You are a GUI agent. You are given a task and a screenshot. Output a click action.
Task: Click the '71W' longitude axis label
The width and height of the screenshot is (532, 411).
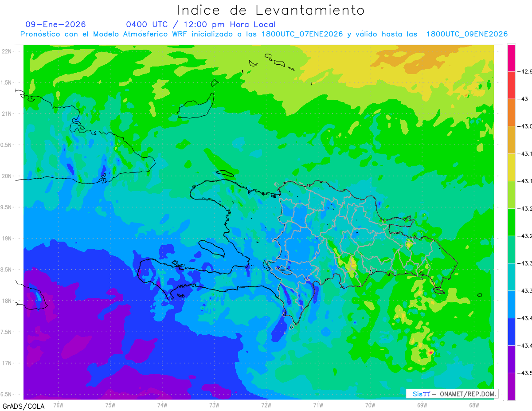[x=318, y=405]
